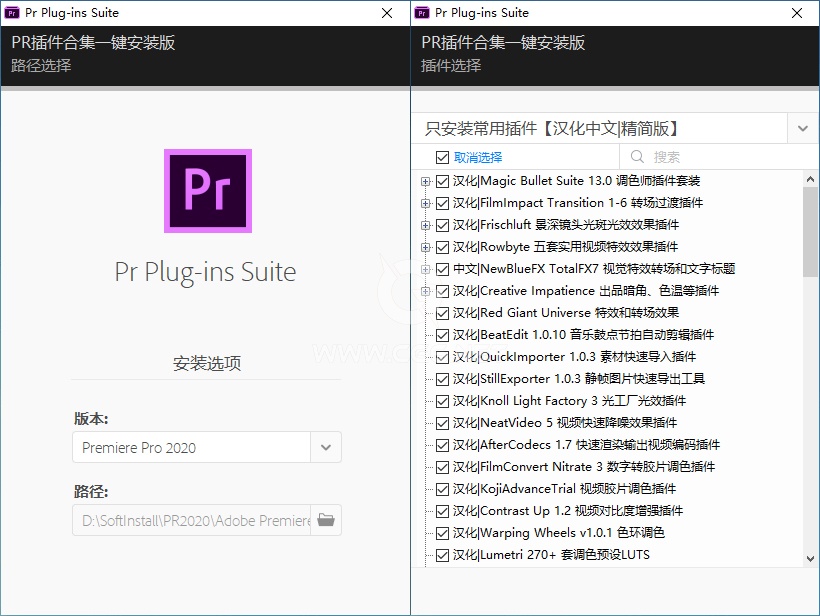This screenshot has height=616, width=820.
Task: Select the AfterCodecs 1.7 plugin entry
Action: click(586, 445)
